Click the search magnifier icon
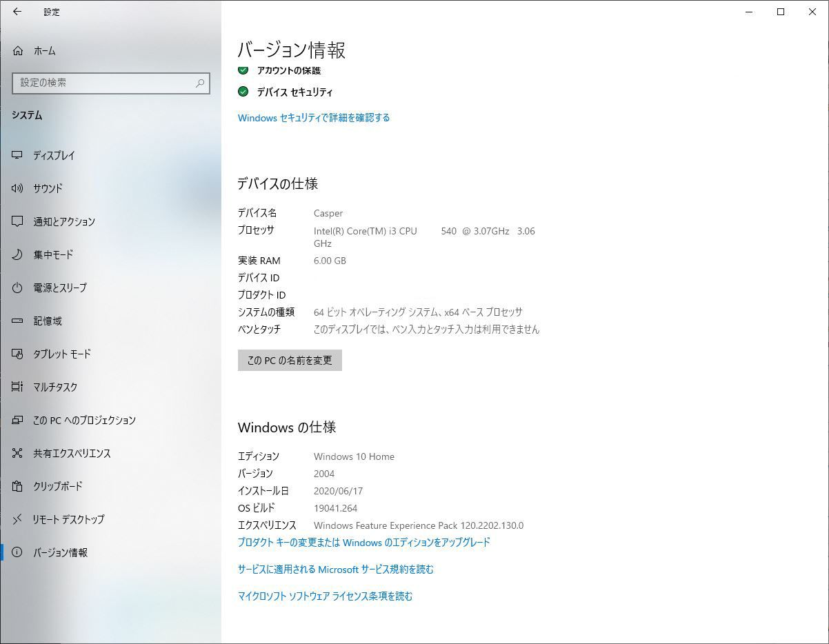Image resolution: width=829 pixels, height=644 pixels. [200, 83]
